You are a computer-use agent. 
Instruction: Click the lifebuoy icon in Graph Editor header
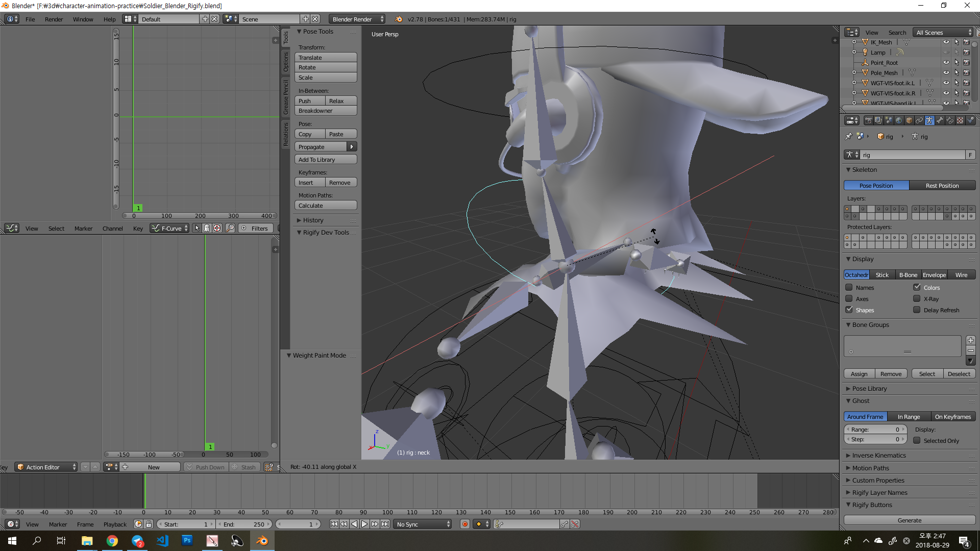[x=217, y=229]
